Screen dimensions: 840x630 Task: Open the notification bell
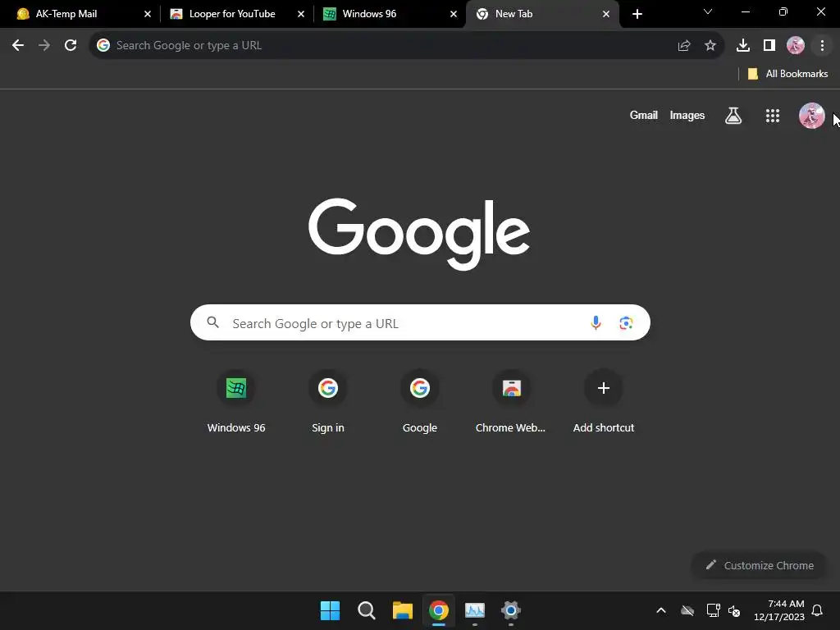click(x=817, y=610)
